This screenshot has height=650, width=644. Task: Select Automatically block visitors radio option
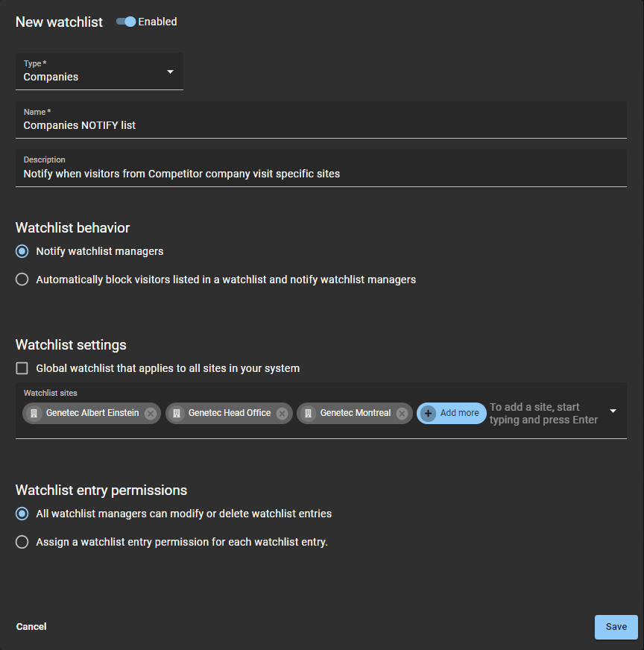(22, 280)
